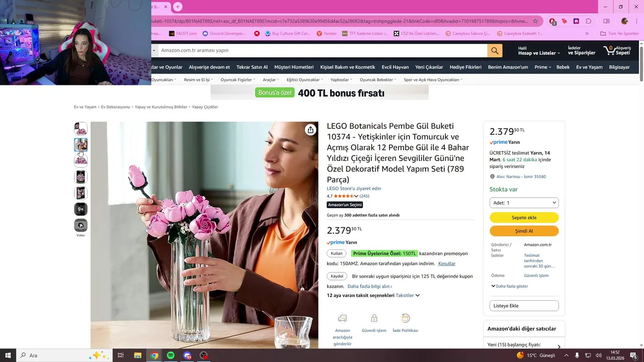Open LEGO Store'u ziyaret edin link

pyautogui.click(x=354, y=189)
